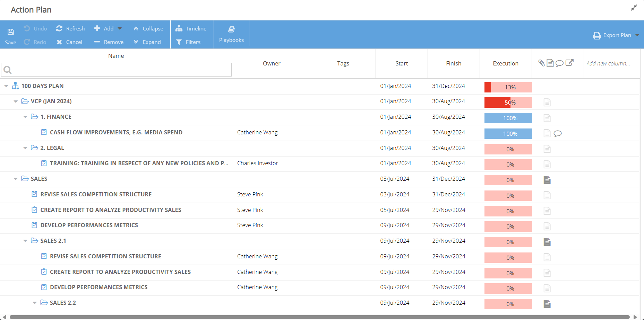644x320 pixels.
Task: Select the SALES 2.2 tree row
Action: 319,303
